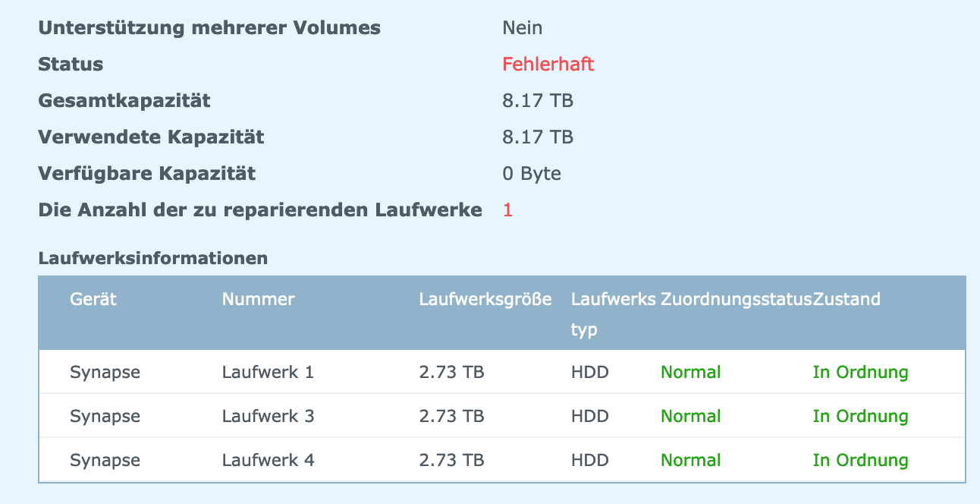Image resolution: width=980 pixels, height=504 pixels.
Task: Click the Zustand column header
Action: pyautogui.click(x=847, y=299)
